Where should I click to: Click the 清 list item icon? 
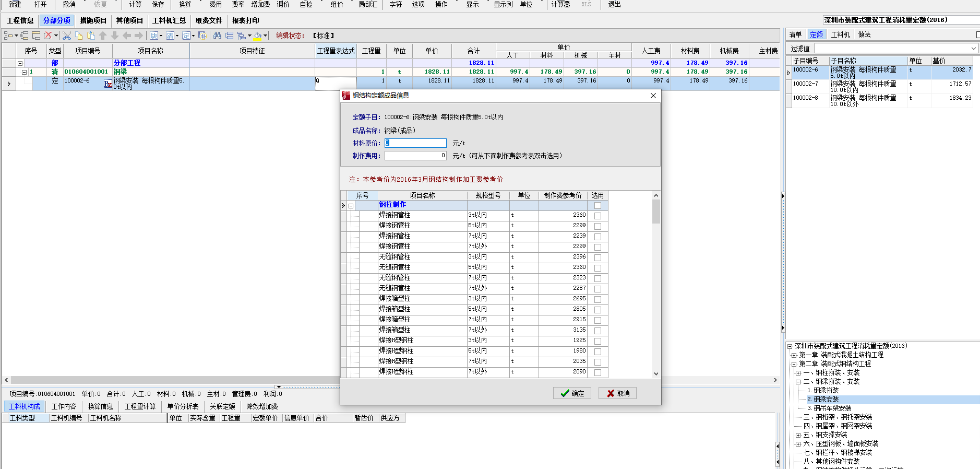(x=170, y=36)
